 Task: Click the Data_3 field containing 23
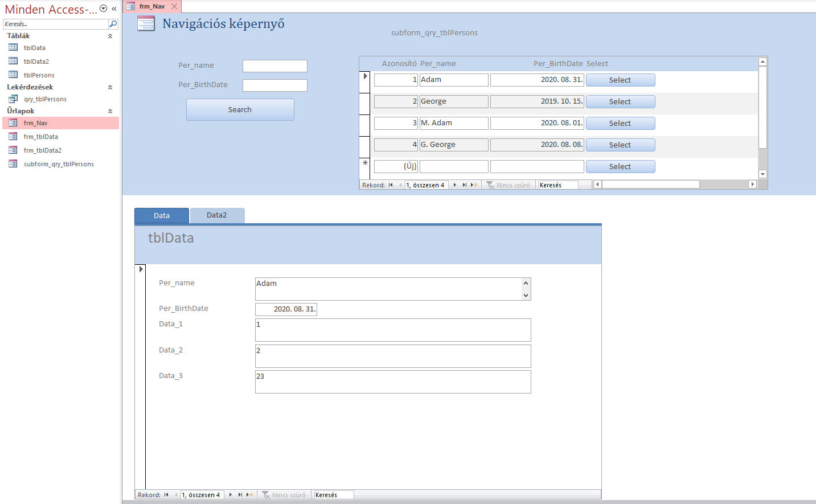[393, 382]
